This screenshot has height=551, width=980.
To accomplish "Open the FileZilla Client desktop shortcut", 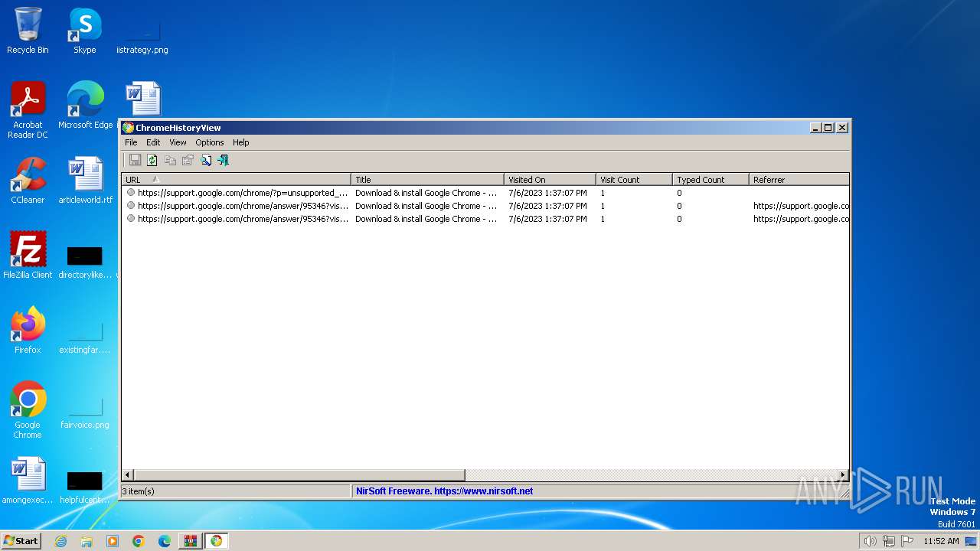I will click(28, 256).
